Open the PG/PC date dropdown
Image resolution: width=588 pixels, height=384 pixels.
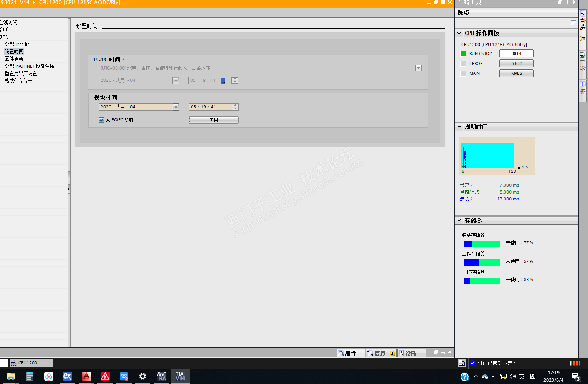[176, 81]
